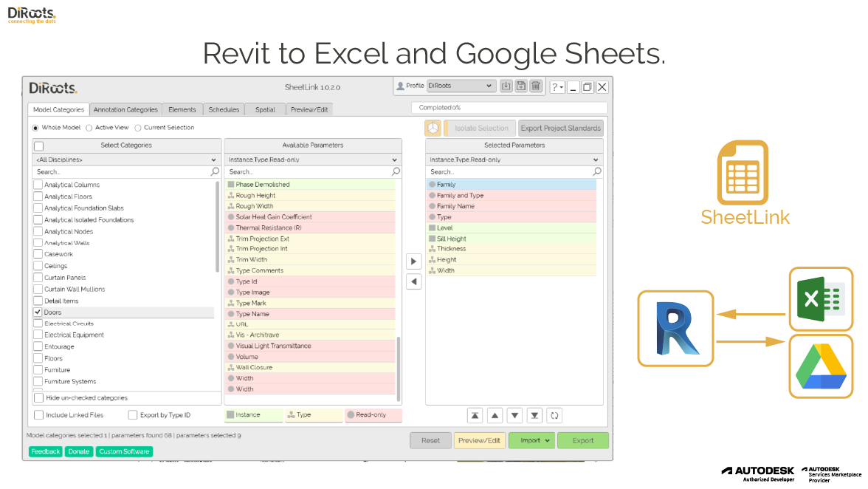Click Select Categories search magnifier icon
The width and height of the screenshot is (868, 489).
[215, 171]
